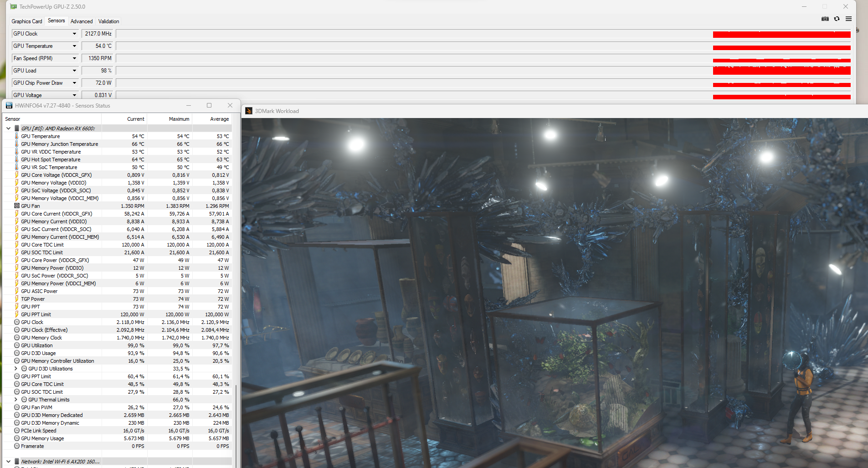Click thermometer icon of HWiNFO GPU Temperature row
This screenshot has height=468, width=868.
click(x=17, y=136)
